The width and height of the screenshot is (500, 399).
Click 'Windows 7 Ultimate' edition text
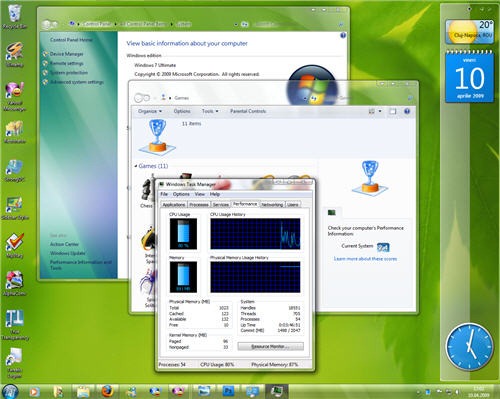tap(155, 65)
